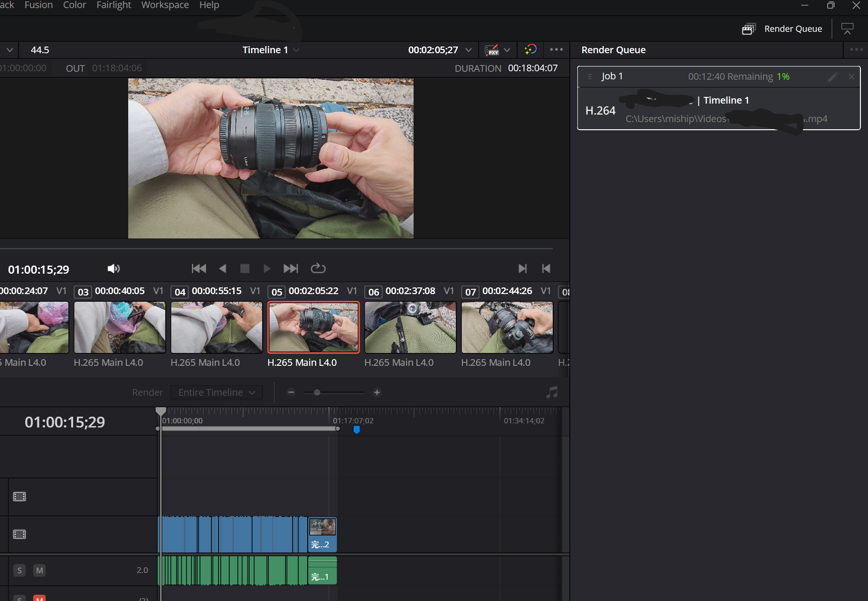Click the pencil edit icon on Job 1
Screen dimensions: 868x601
click(832, 77)
